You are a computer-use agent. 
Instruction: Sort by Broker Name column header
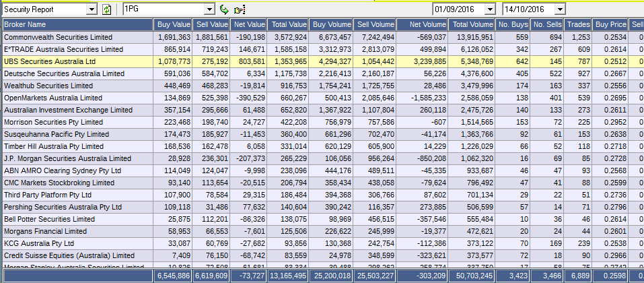click(77, 25)
